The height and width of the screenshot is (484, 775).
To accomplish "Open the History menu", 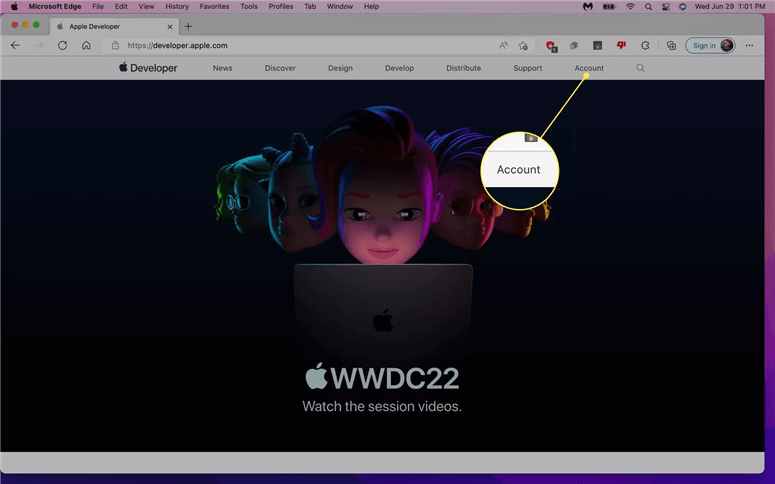I will 177,6.
